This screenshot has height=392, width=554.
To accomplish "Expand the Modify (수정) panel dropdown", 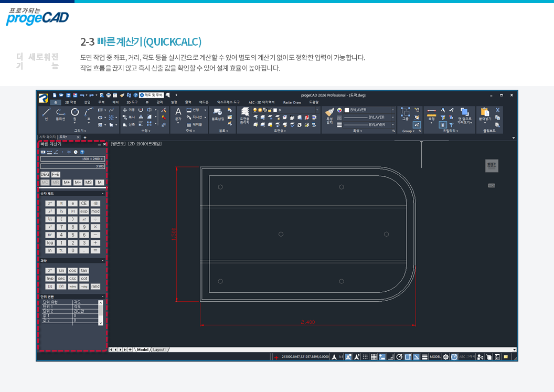I will 145,131.
